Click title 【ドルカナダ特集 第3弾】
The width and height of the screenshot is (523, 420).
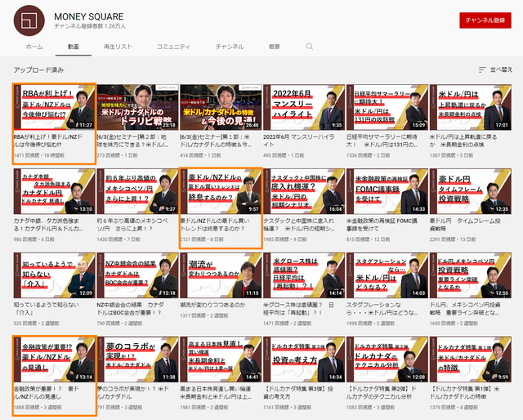pyautogui.click(x=298, y=393)
